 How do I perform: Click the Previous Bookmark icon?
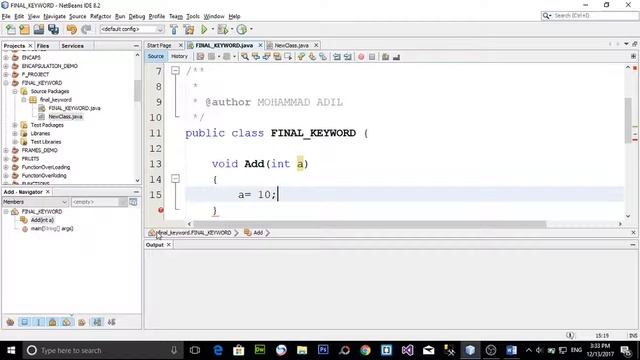301,57
